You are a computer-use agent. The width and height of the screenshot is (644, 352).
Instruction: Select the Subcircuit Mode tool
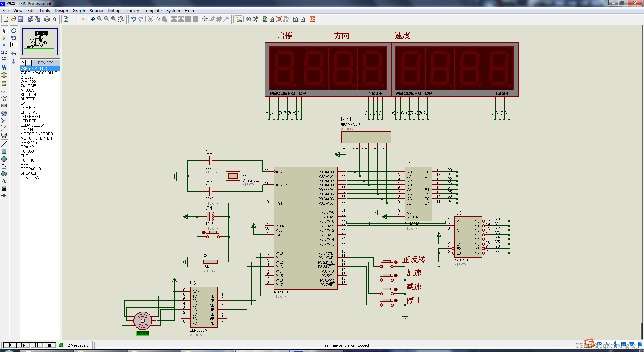[x=4, y=75]
